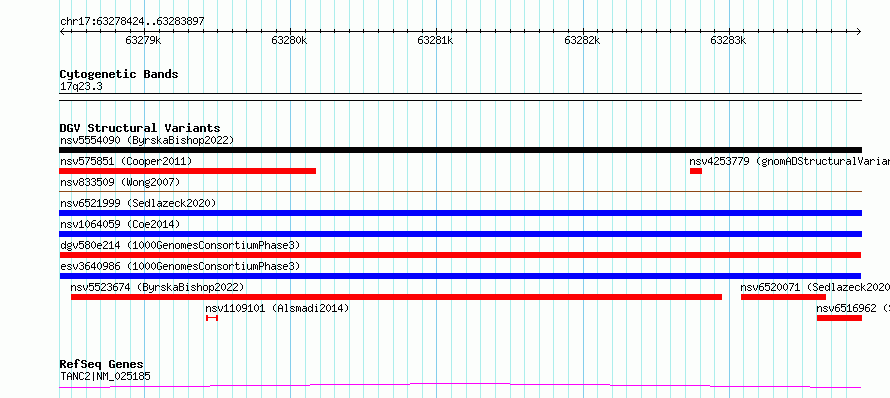Select the chr17:63278424..63283897 coordinate label
890x398 pixels.
132,22
